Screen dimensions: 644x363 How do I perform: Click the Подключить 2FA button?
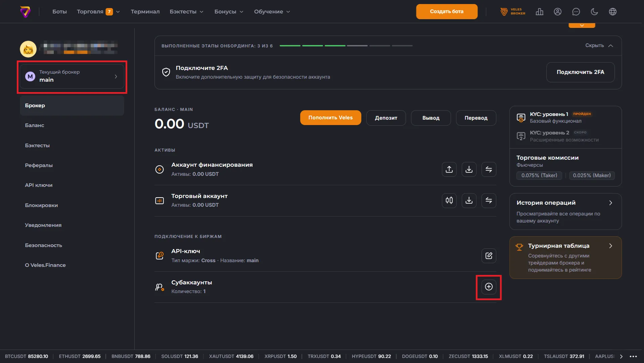tap(580, 72)
